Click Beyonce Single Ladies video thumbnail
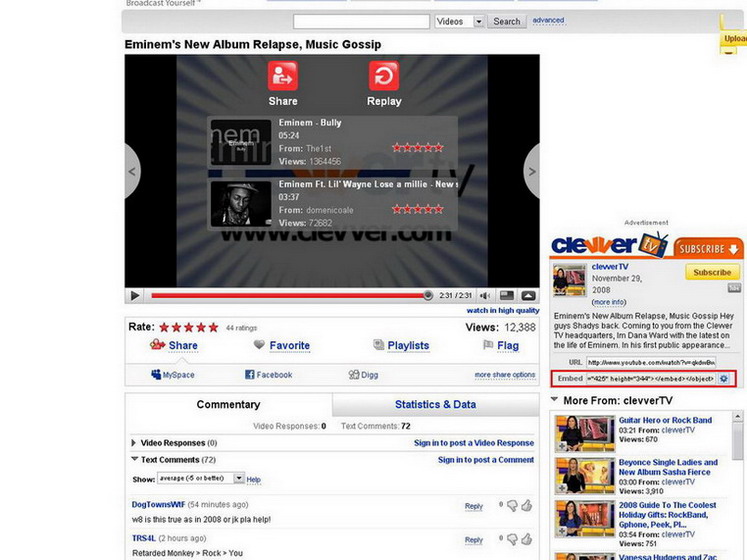This screenshot has width=747, height=560. [x=585, y=476]
